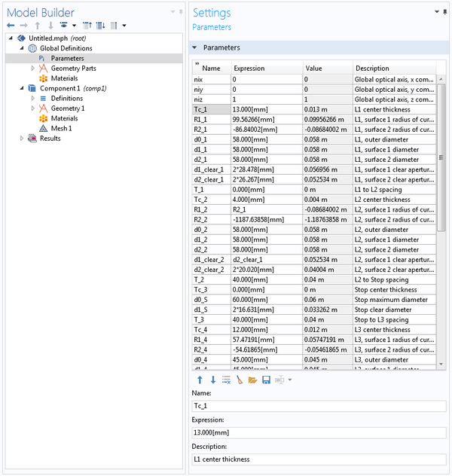Image resolution: width=452 pixels, height=476 pixels.
Task: Click the Delete row icon below the table
Action: [x=226, y=380]
